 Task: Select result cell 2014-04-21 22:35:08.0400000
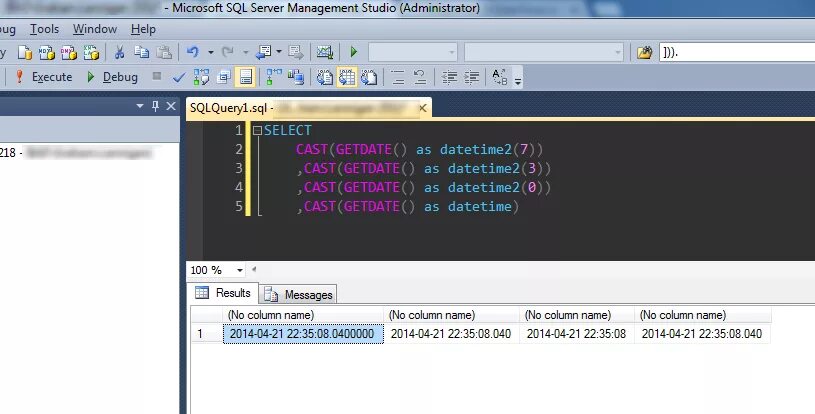(303, 333)
